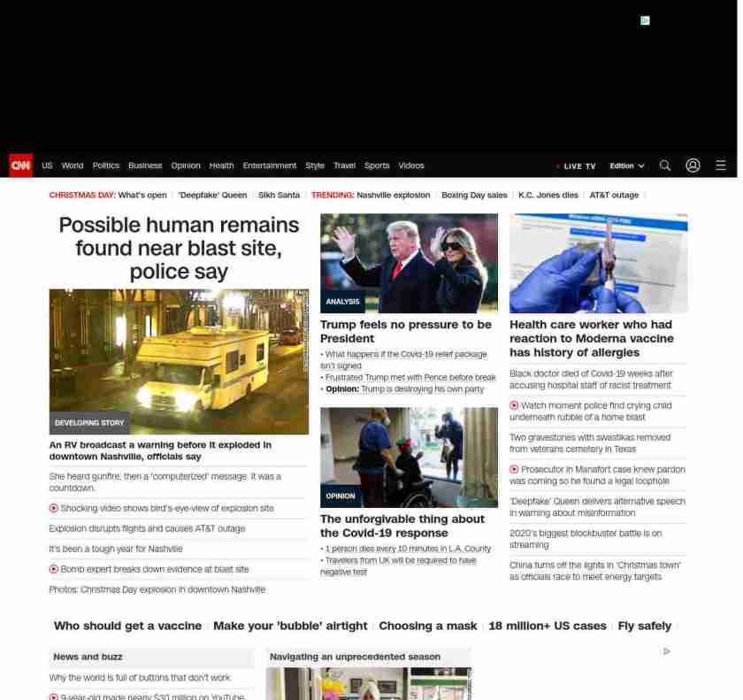This screenshot has width=743, height=700.
Task: Open 'Who should get a vaccine' link
Action: [x=127, y=626]
